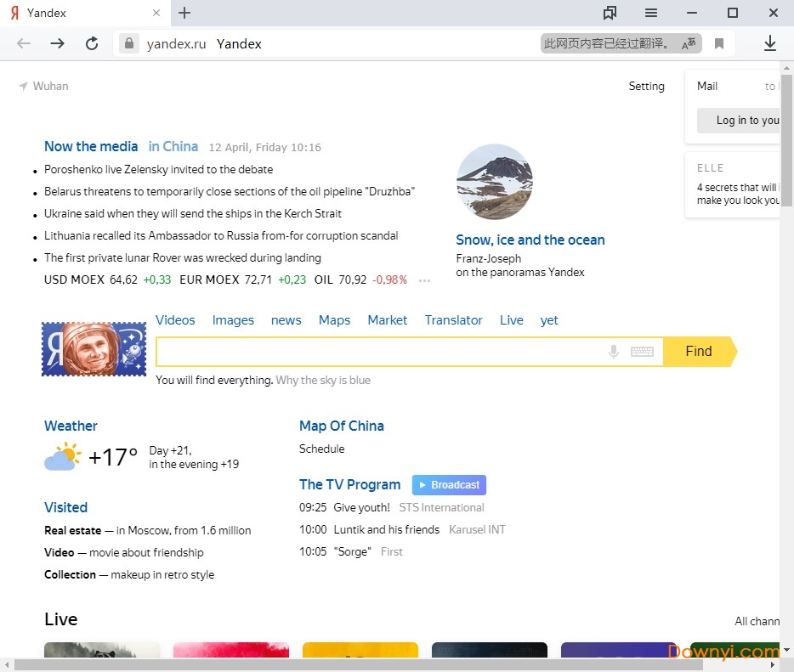Image resolution: width=794 pixels, height=672 pixels.
Task: Open the Live search tab
Action: coord(512,320)
